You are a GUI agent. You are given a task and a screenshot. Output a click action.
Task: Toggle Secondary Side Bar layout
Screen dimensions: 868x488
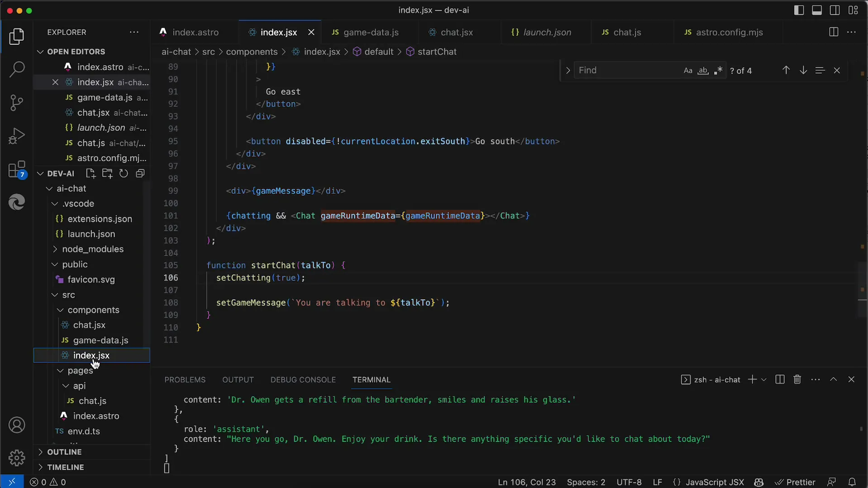(835, 10)
